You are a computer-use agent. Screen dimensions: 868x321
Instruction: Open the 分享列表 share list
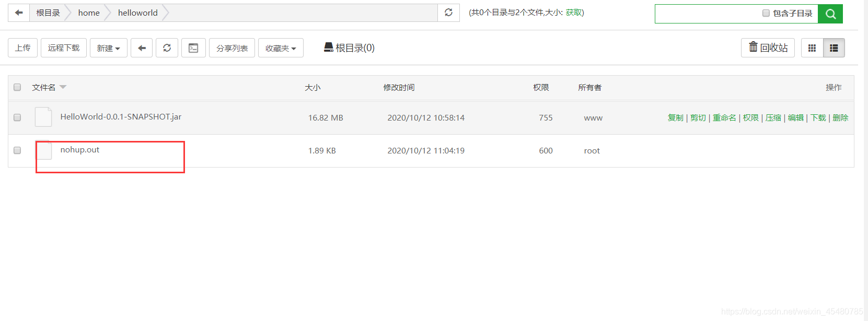(232, 48)
